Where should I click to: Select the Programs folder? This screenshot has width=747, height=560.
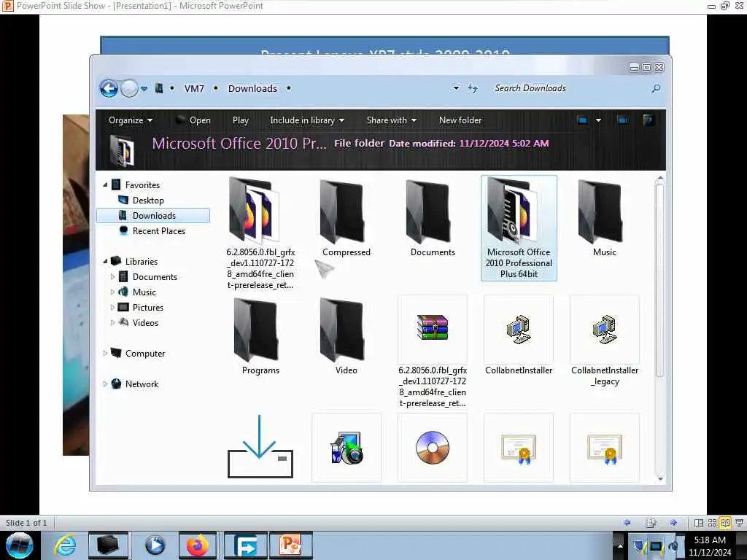click(260, 335)
